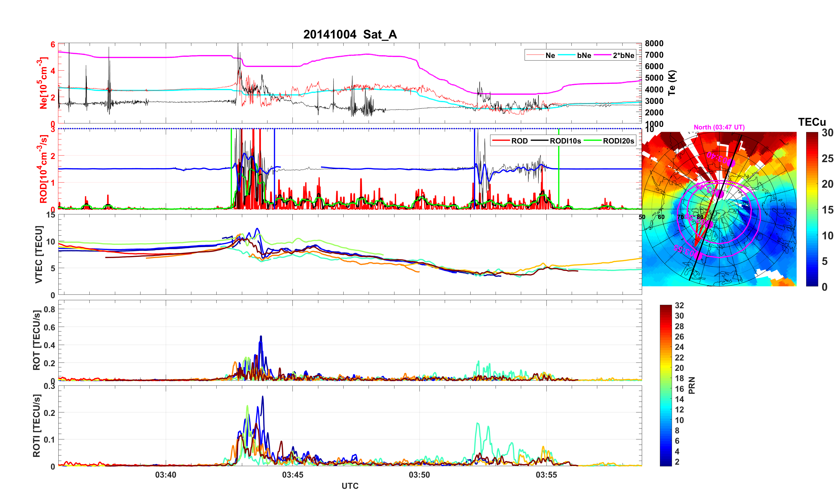This screenshot has height=504, width=834.
Task: Click the red Ne legend line sample
Action: [535, 55]
